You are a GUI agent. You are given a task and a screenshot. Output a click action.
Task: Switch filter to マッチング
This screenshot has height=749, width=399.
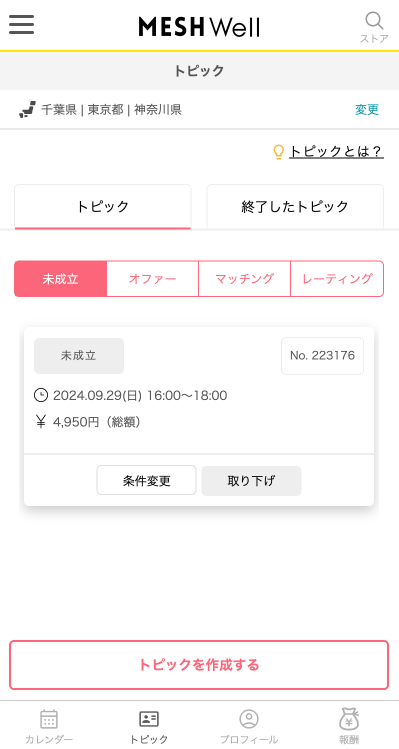tap(244, 279)
